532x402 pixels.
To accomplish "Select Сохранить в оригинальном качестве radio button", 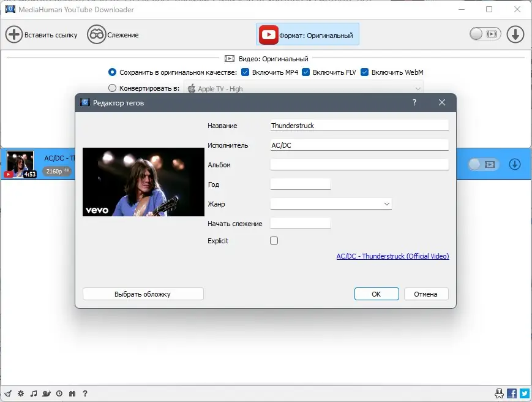I will coord(112,72).
